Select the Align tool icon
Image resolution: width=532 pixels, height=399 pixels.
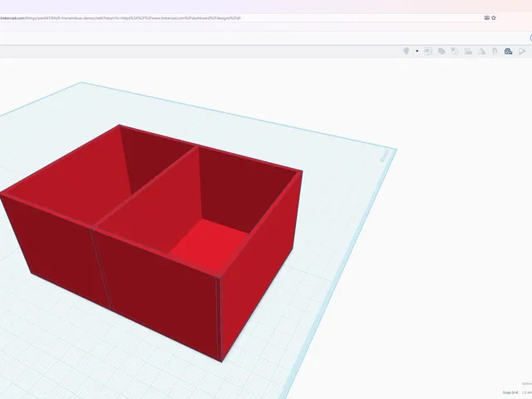click(x=468, y=52)
